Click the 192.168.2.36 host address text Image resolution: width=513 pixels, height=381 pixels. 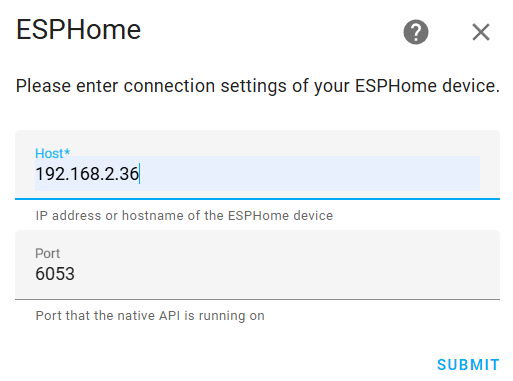87,174
